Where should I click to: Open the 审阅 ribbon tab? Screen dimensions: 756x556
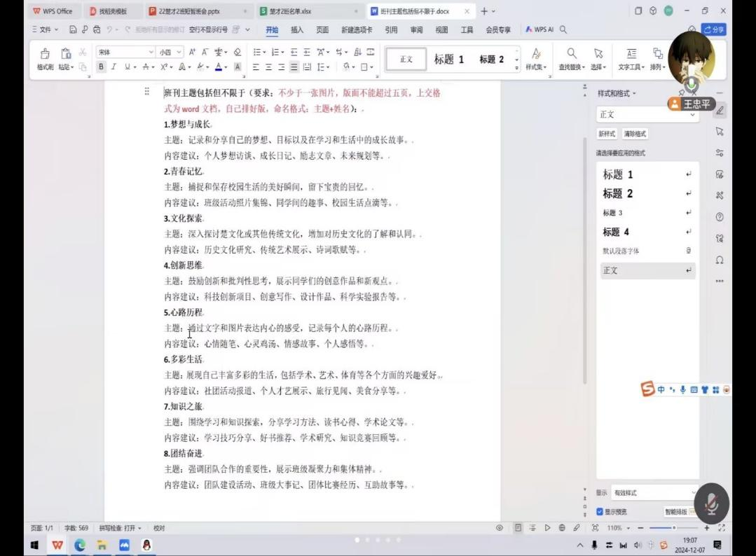(x=416, y=30)
